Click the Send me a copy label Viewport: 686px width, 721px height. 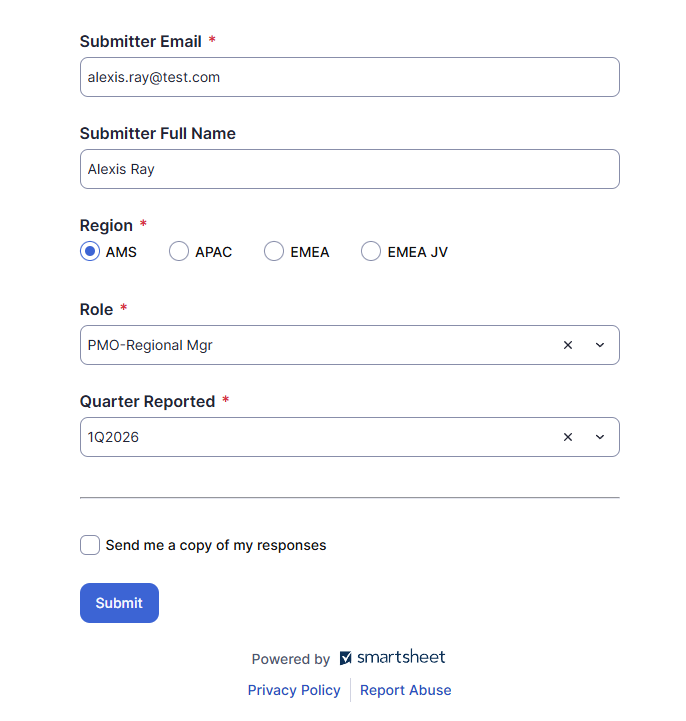(x=216, y=545)
